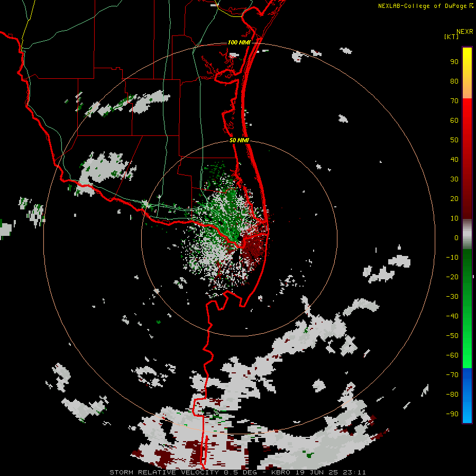Click the 0 scale value
Viewport: 476px width, 476px height.
456,238
